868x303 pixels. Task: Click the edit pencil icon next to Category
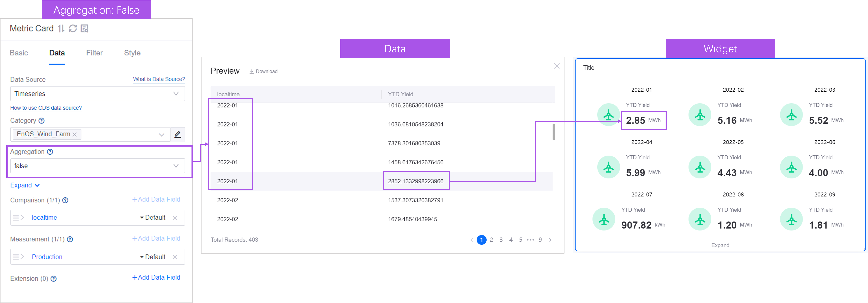click(x=178, y=134)
